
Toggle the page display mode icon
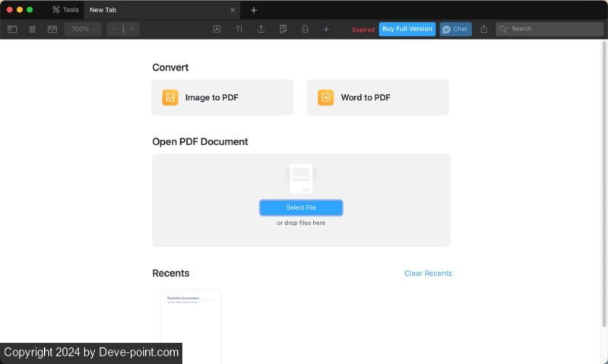click(x=52, y=29)
